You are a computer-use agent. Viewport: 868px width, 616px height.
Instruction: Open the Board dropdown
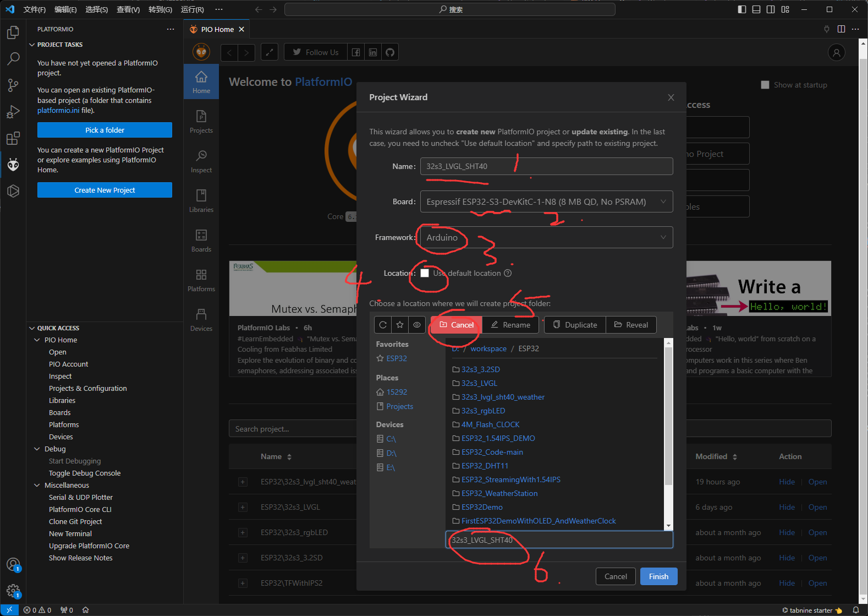[546, 201]
